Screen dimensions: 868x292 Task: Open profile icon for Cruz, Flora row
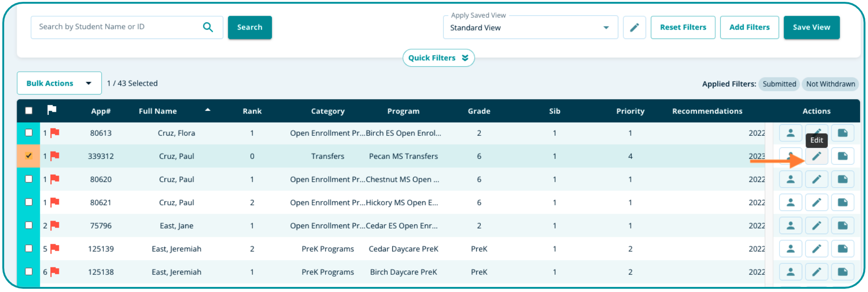pyautogui.click(x=790, y=133)
